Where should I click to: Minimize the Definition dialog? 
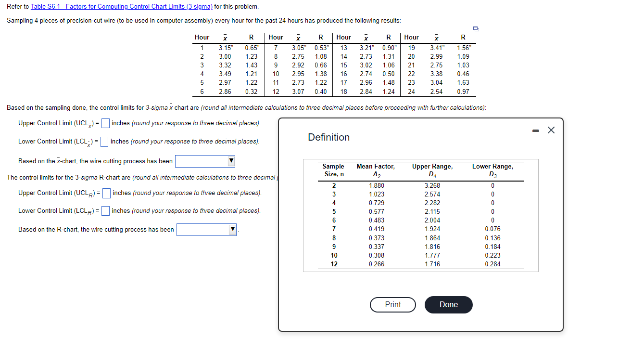point(536,130)
